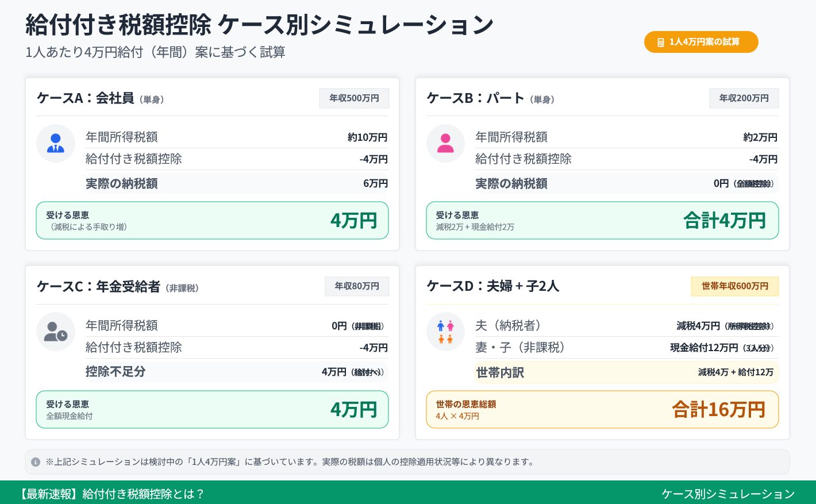This screenshot has height=504, width=816.
Task: Select the 年収200万円 tag in Case B
Action: pos(744,98)
